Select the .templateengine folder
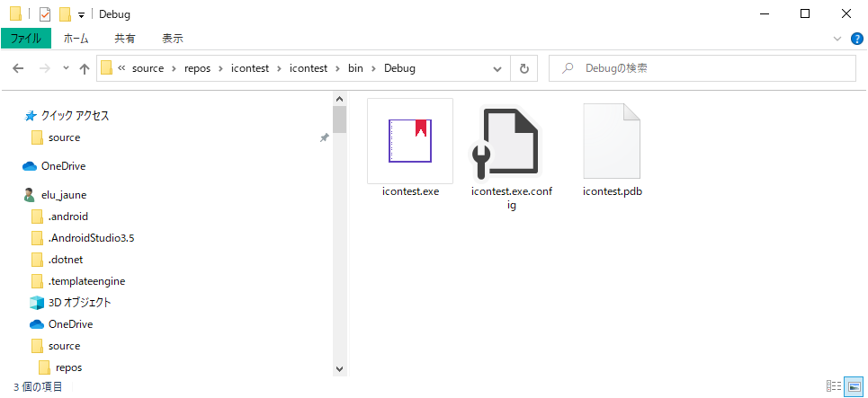 pos(86,281)
